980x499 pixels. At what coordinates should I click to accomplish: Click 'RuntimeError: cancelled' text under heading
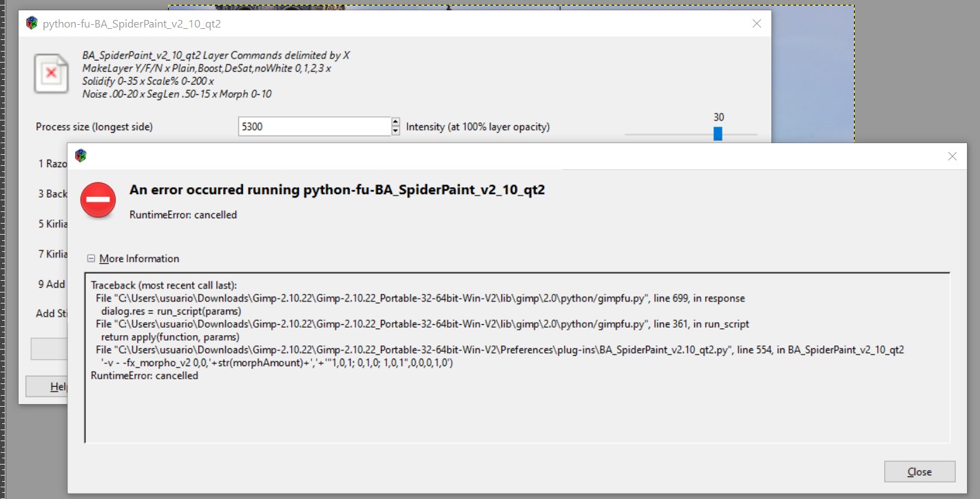(183, 215)
